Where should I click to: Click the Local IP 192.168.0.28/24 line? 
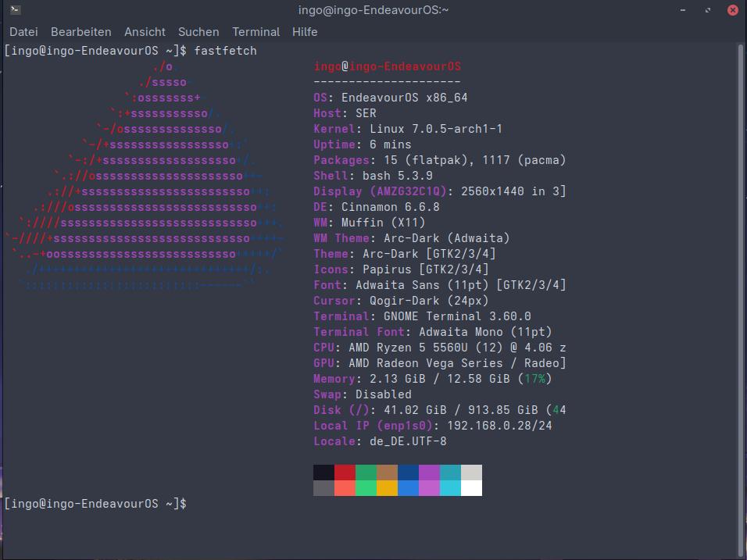(x=433, y=426)
